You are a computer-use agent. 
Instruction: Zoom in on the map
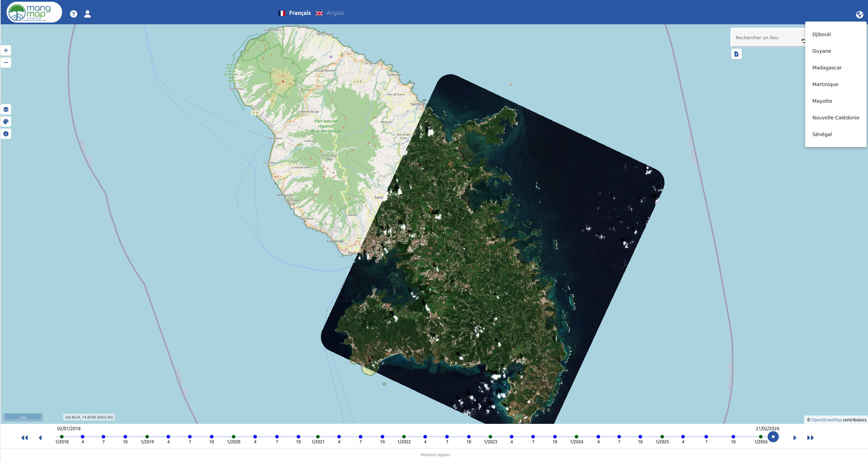click(x=6, y=51)
